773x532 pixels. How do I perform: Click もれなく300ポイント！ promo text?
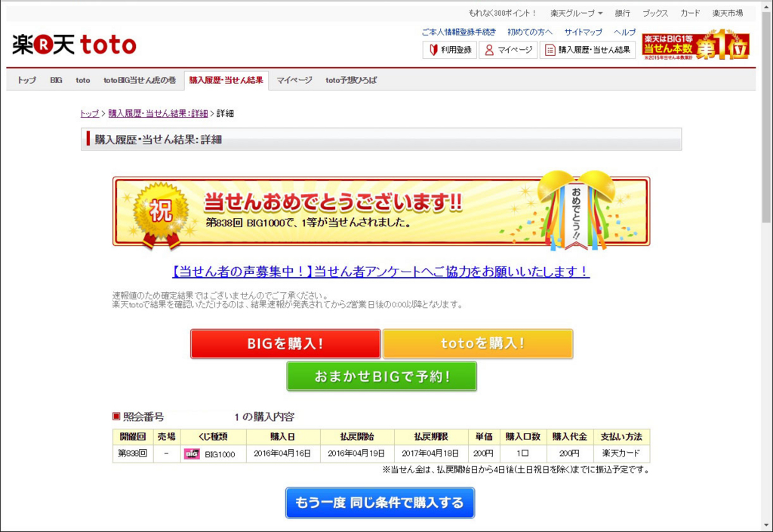point(502,14)
